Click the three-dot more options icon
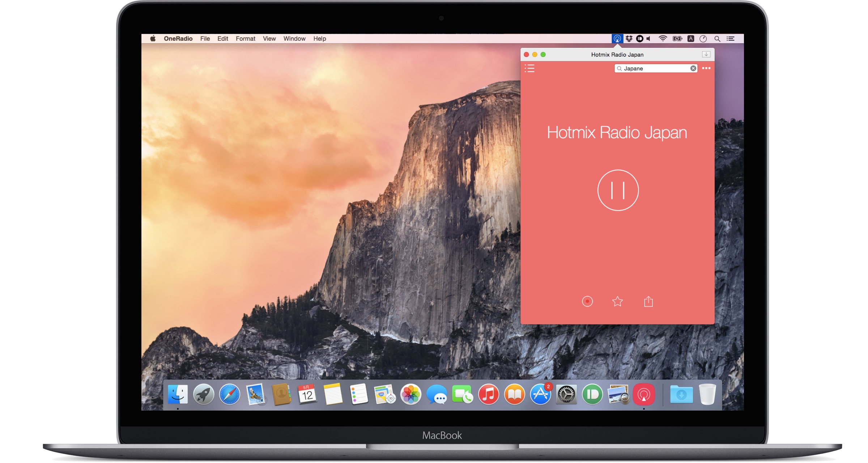 pos(706,68)
